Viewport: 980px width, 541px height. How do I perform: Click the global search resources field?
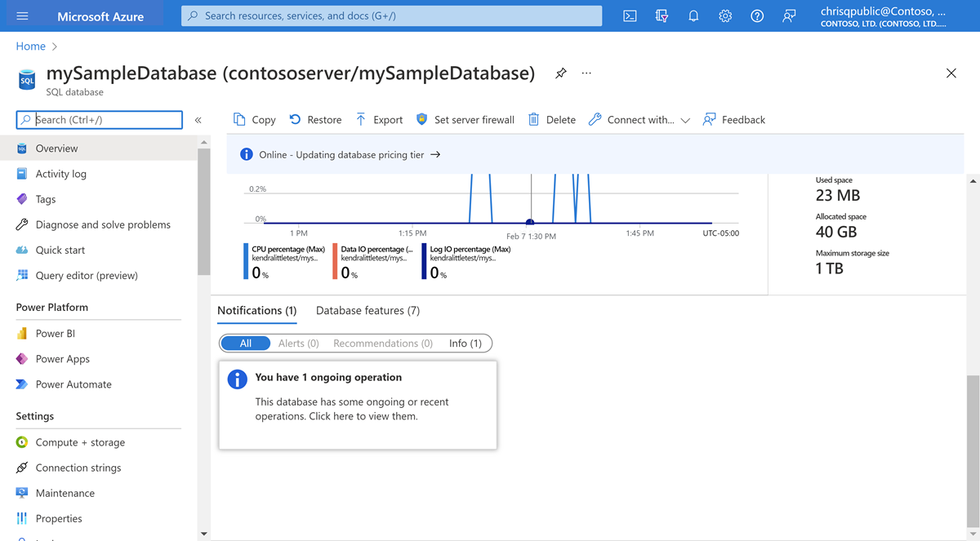pyautogui.click(x=392, y=16)
